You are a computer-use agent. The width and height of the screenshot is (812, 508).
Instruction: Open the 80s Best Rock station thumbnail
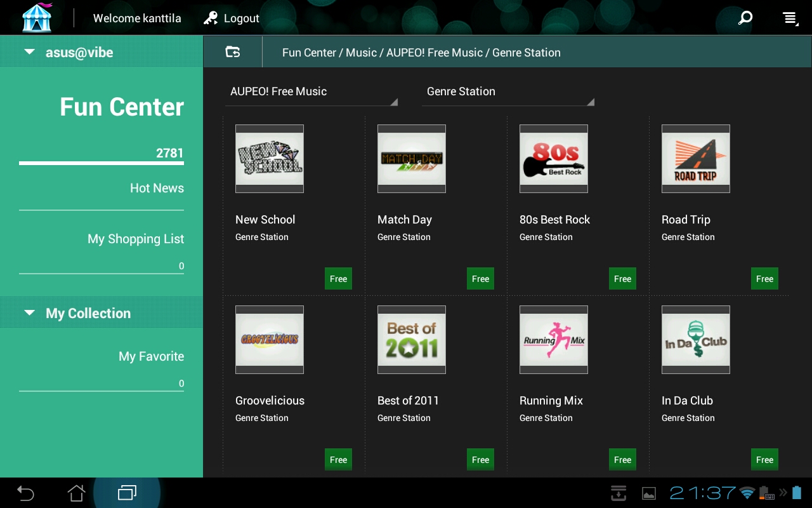tap(554, 159)
